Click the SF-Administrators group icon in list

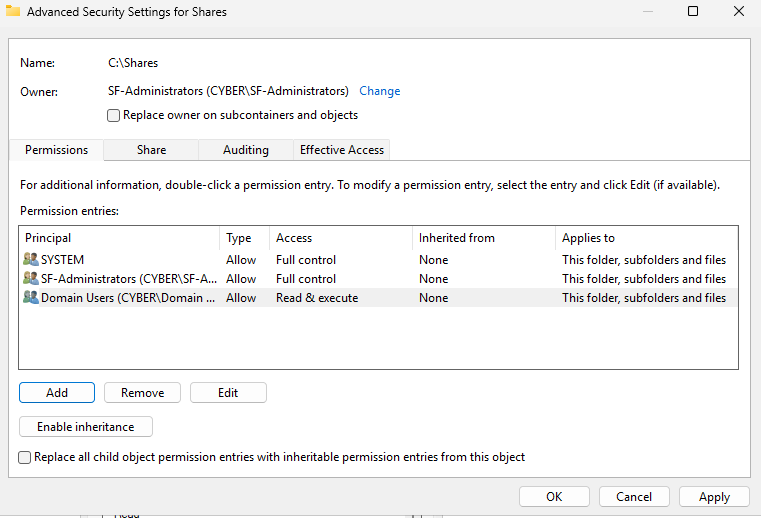[31, 279]
